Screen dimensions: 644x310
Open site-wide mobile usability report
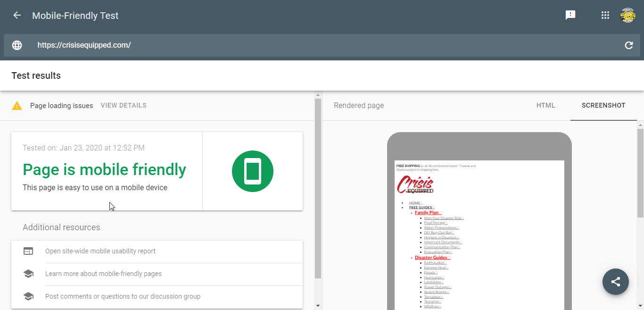click(x=100, y=251)
